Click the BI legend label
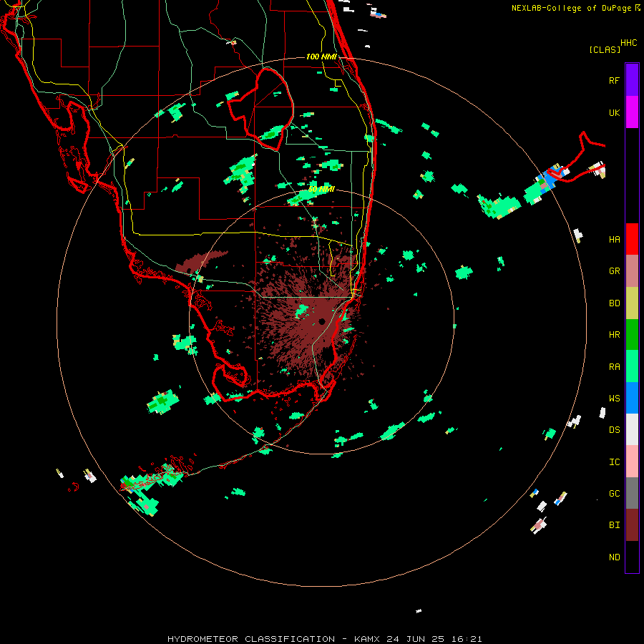Viewport: 644px width, 644px height. (614, 525)
